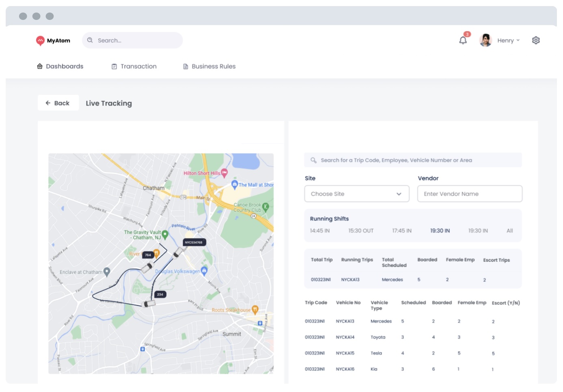Image resolution: width=563 pixels, height=392 pixels.
Task: Focus the Enter Vendor Name field
Action: tap(470, 194)
